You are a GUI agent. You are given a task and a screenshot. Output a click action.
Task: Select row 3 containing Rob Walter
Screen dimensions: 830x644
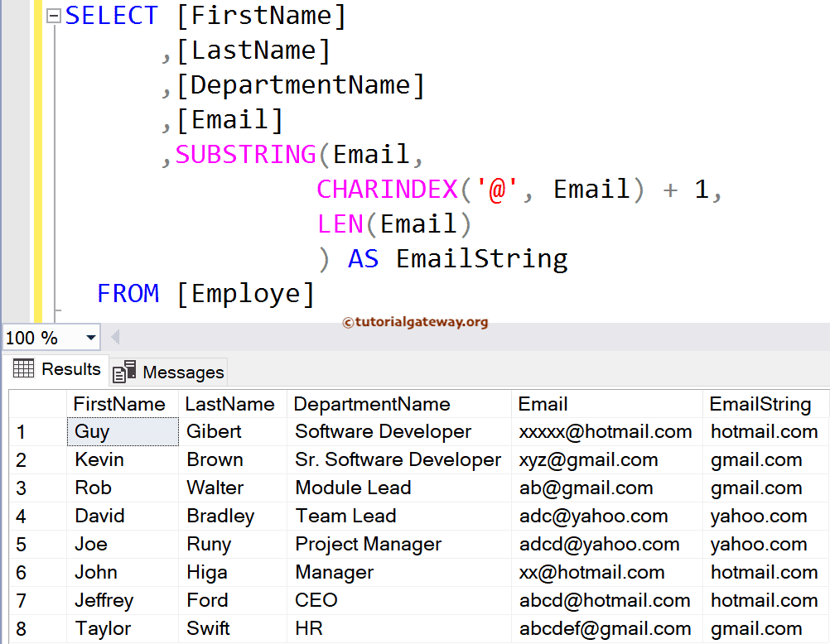[36, 488]
